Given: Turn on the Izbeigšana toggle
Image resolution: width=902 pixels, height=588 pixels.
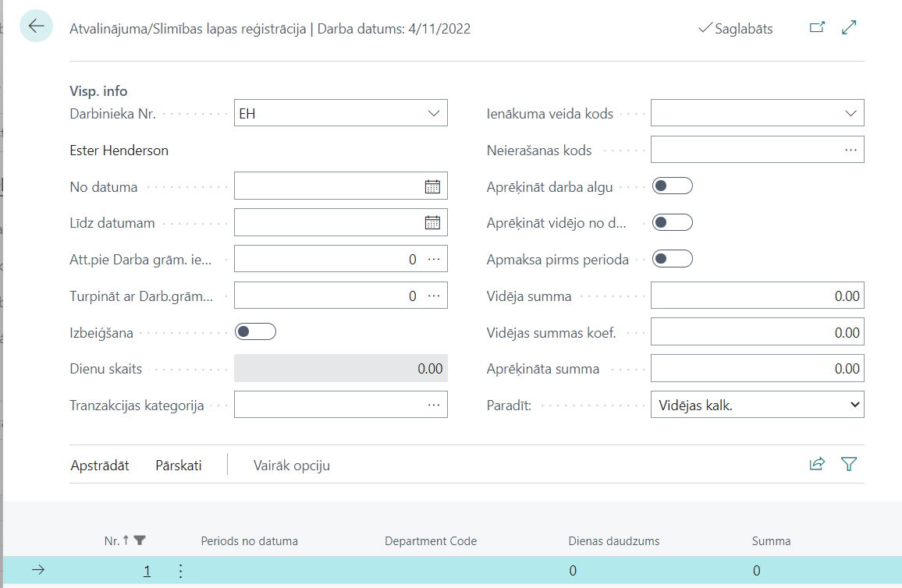Looking at the screenshot, I should tap(255, 332).
